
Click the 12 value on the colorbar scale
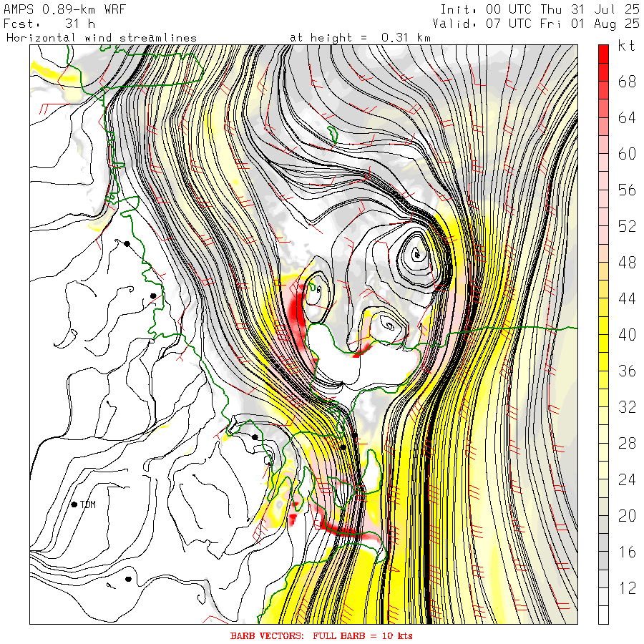click(x=627, y=587)
